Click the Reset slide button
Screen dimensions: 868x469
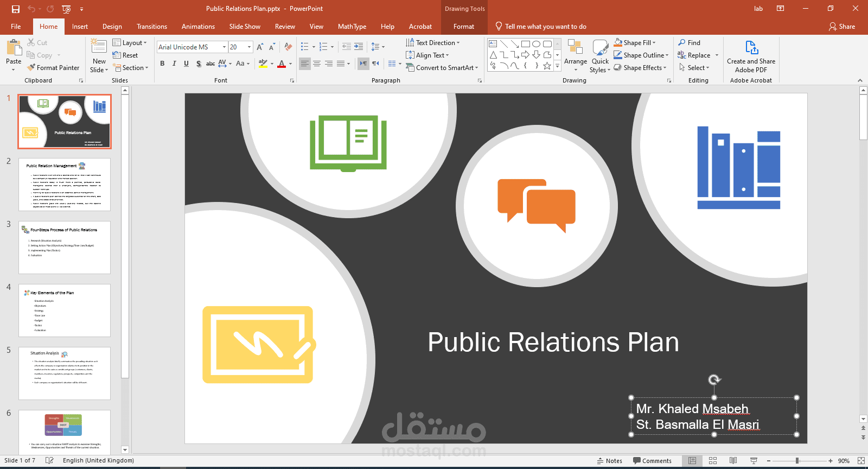125,55
